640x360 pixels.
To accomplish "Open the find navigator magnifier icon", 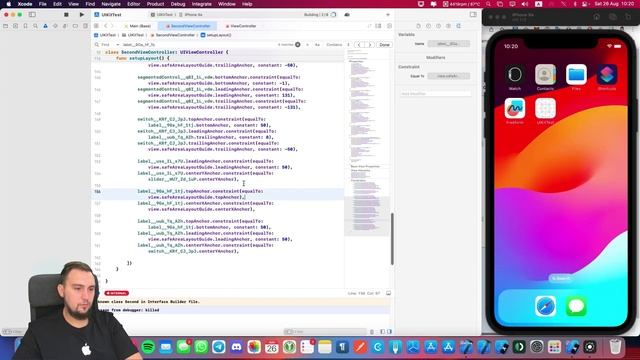I will point(36,26).
